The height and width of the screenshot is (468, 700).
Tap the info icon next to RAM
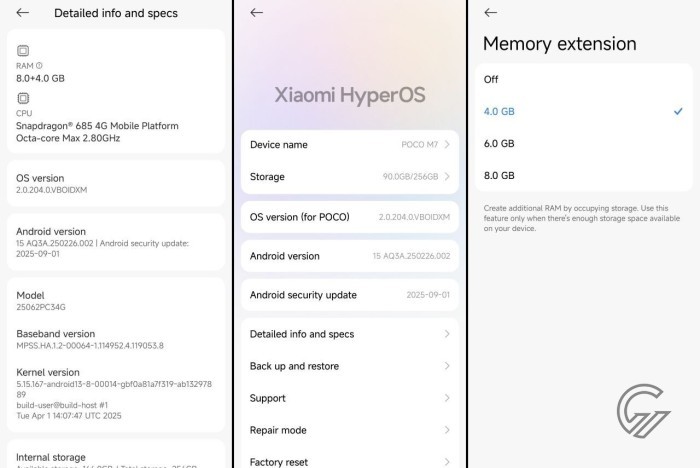tap(40, 66)
